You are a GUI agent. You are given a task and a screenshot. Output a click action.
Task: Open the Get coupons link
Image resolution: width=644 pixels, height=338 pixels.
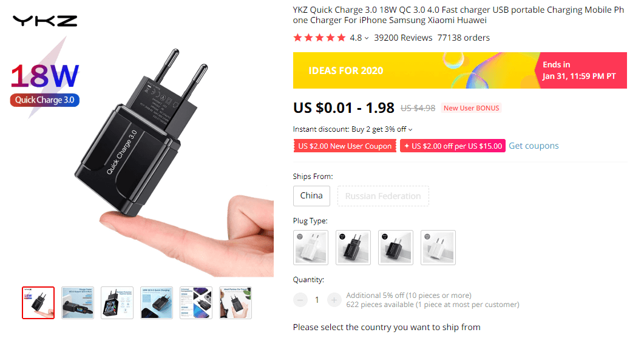click(534, 146)
